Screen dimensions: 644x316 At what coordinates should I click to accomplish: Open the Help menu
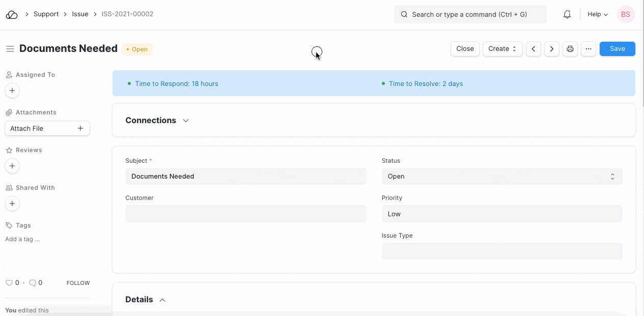[598, 15]
